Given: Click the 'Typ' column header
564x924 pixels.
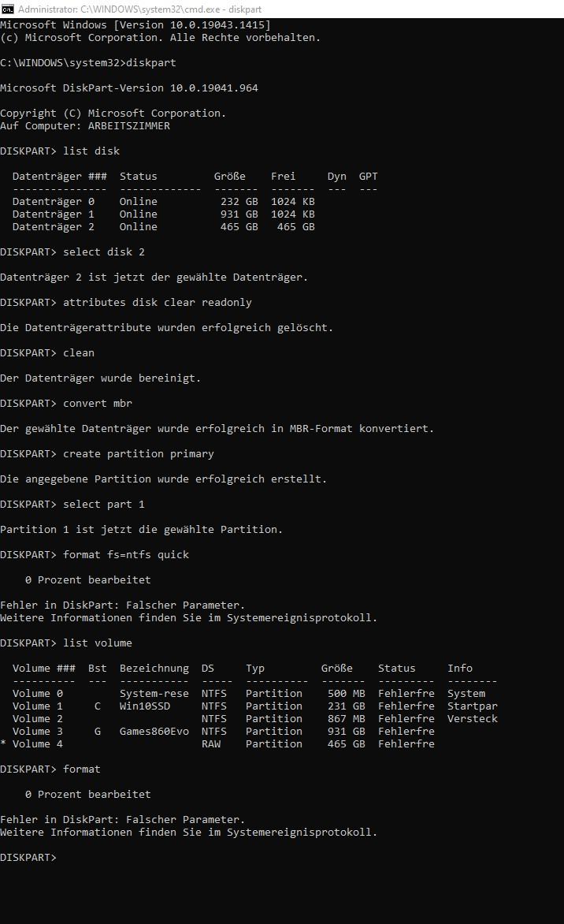Looking at the screenshot, I should pos(255,669).
